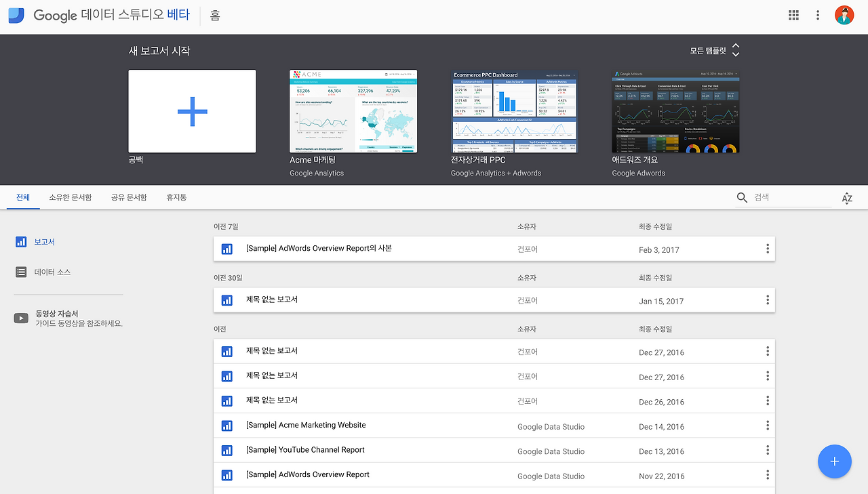The width and height of the screenshot is (868, 494).
Task: Switch to the 휴지통 tab
Action: coord(176,197)
